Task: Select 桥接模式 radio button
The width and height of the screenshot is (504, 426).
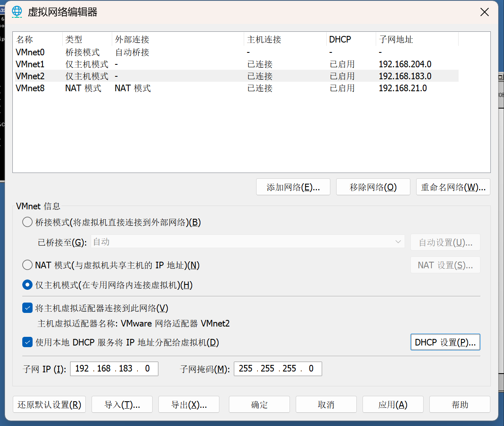Action: tap(27, 222)
